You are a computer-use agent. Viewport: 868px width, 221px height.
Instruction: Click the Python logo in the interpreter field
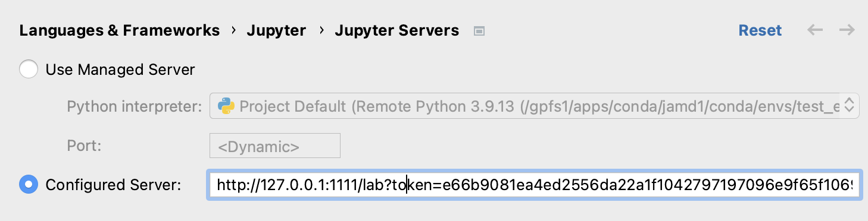point(226,106)
